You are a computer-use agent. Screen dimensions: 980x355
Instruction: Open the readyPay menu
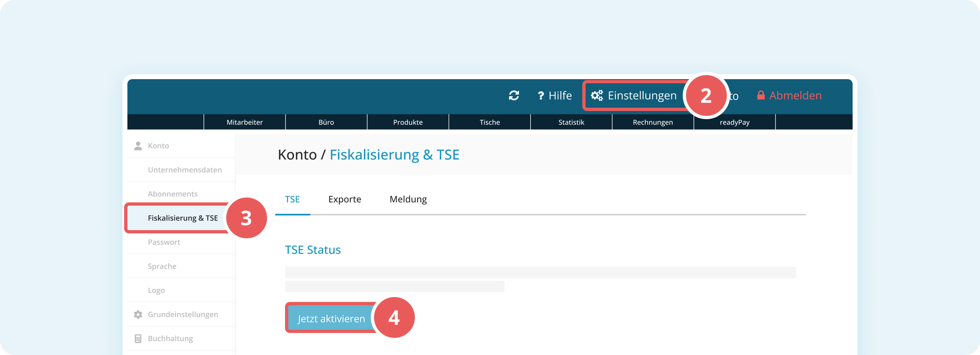point(735,122)
